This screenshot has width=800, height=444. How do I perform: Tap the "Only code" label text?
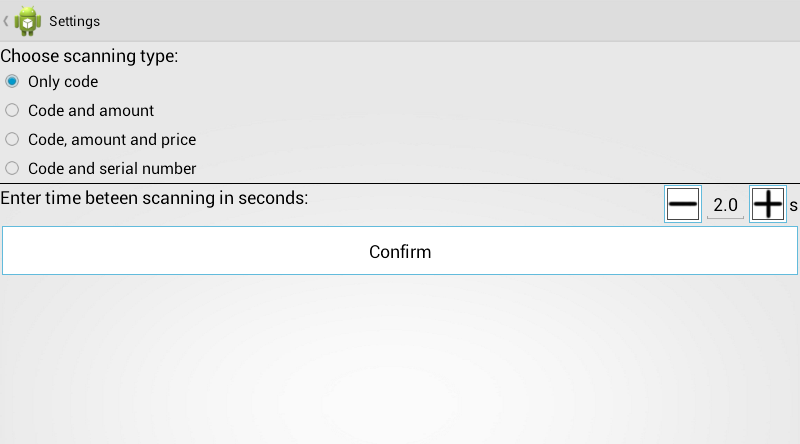tap(63, 82)
